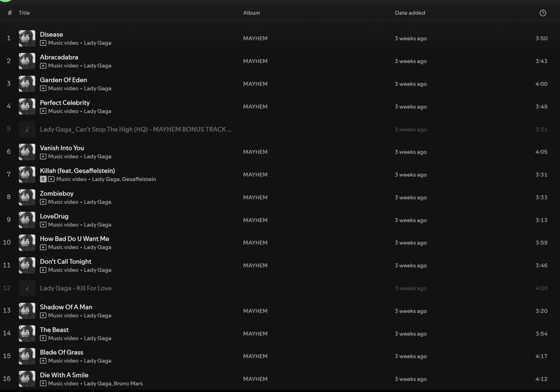Click the music video icon under Disease
The width and height of the screenshot is (560, 392).
pyautogui.click(x=43, y=43)
